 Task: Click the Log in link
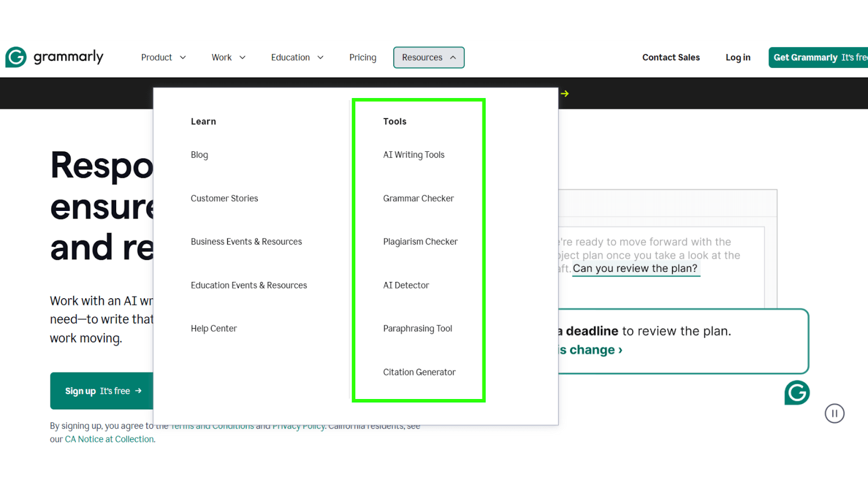(x=738, y=57)
